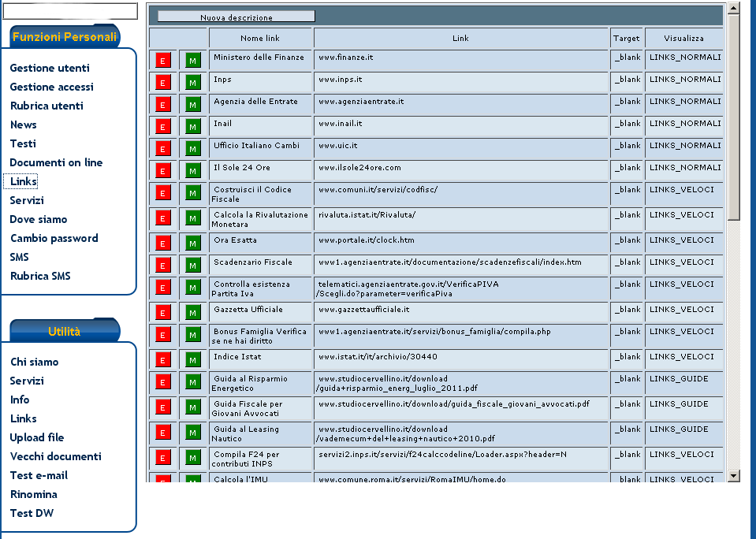Click green M icon for Ora Esatta
This screenshot has height=539, width=756.
(193, 243)
